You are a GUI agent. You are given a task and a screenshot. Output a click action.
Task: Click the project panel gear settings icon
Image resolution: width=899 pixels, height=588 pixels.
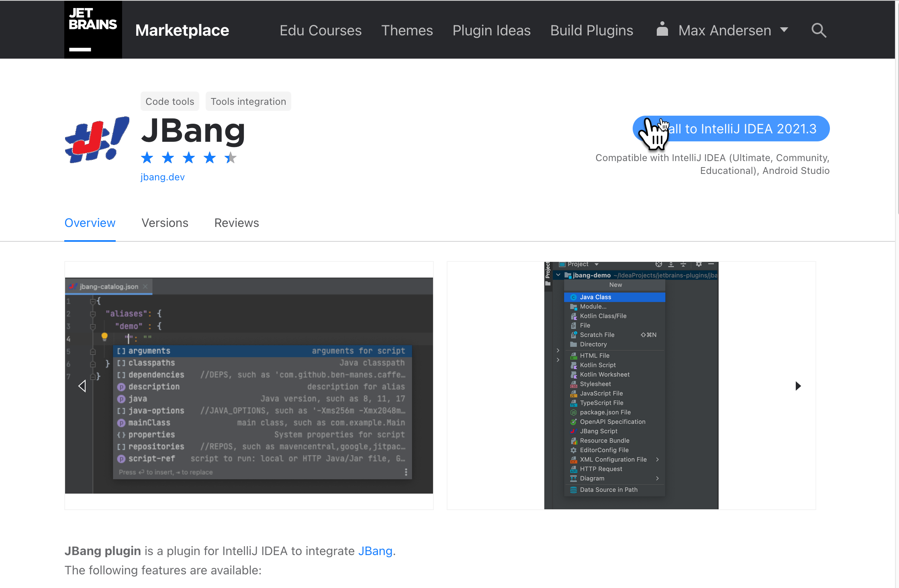point(699,264)
